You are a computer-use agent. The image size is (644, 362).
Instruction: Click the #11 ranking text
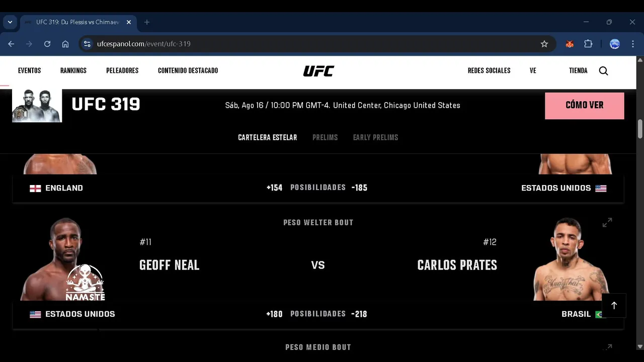pos(145,242)
